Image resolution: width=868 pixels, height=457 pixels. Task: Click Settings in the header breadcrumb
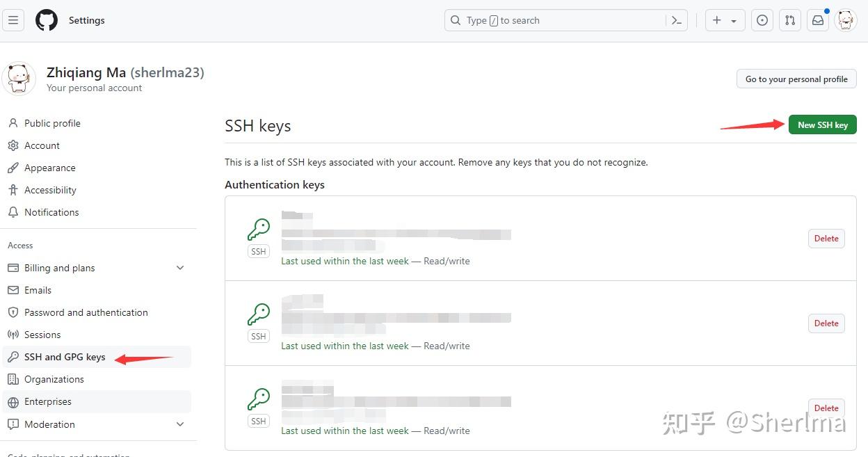tap(87, 20)
